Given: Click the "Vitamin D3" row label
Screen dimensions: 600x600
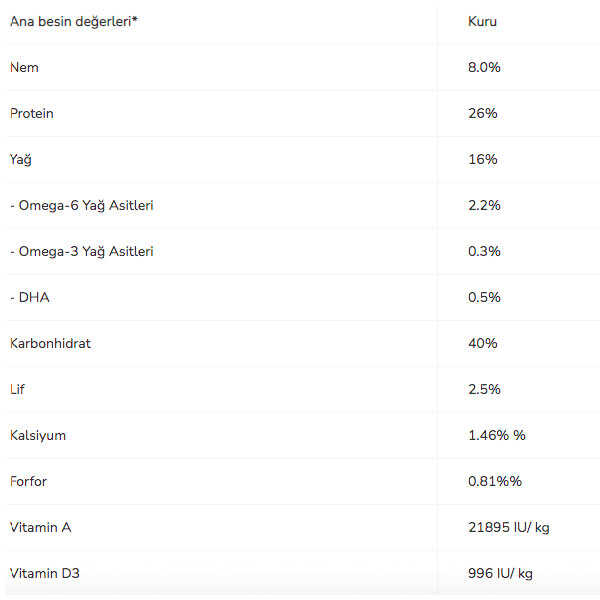Looking at the screenshot, I should click(42, 573).
